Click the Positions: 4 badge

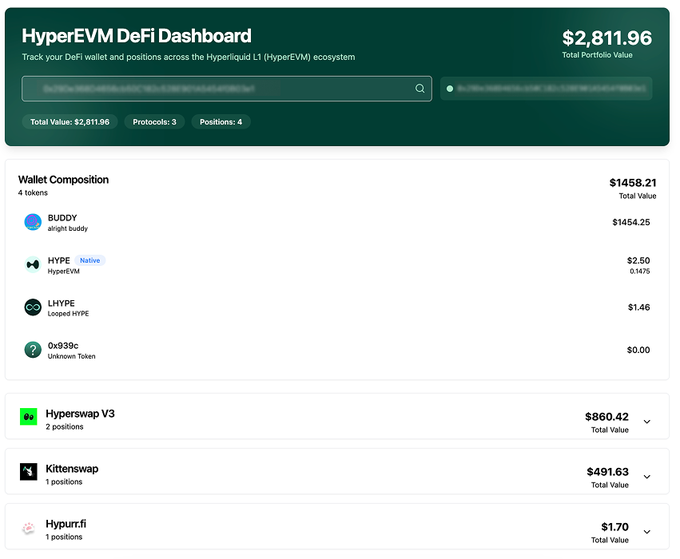[221, 122]
